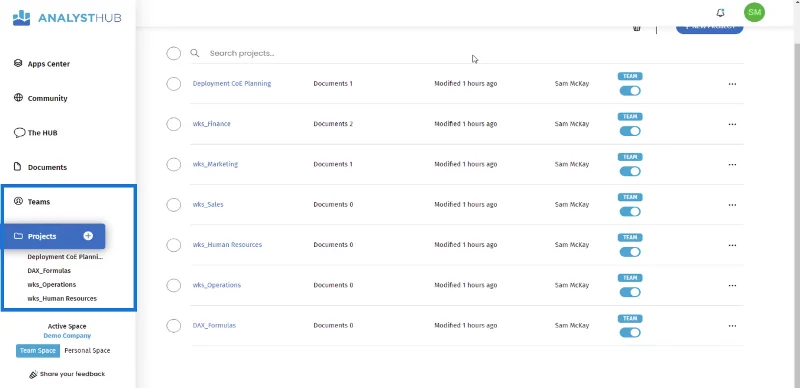The image size is (800, 388).
Task: Switch to Team Space tab
Action: tap(38, 351)
